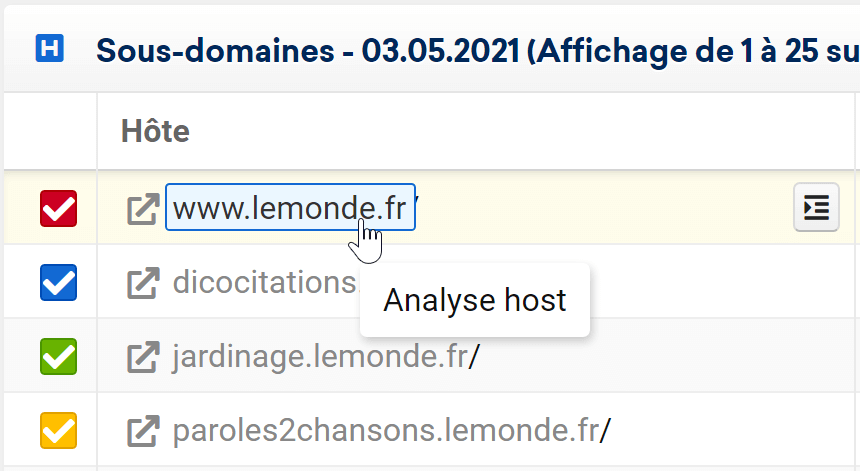Click the trailing slash after jardinage.lemonde.fr
The width and height of the screenshot is (860, 471).
(x=474, y=357)
